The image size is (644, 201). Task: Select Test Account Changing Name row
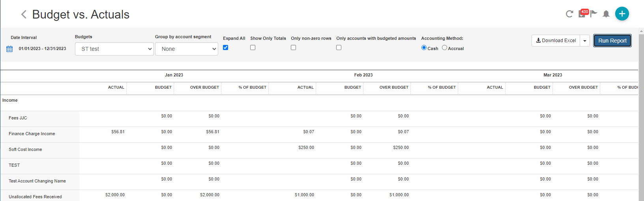click(x=37, y=181)
